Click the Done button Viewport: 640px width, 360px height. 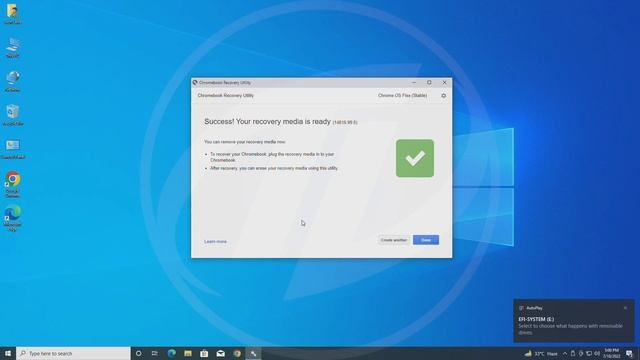point(426,240)
